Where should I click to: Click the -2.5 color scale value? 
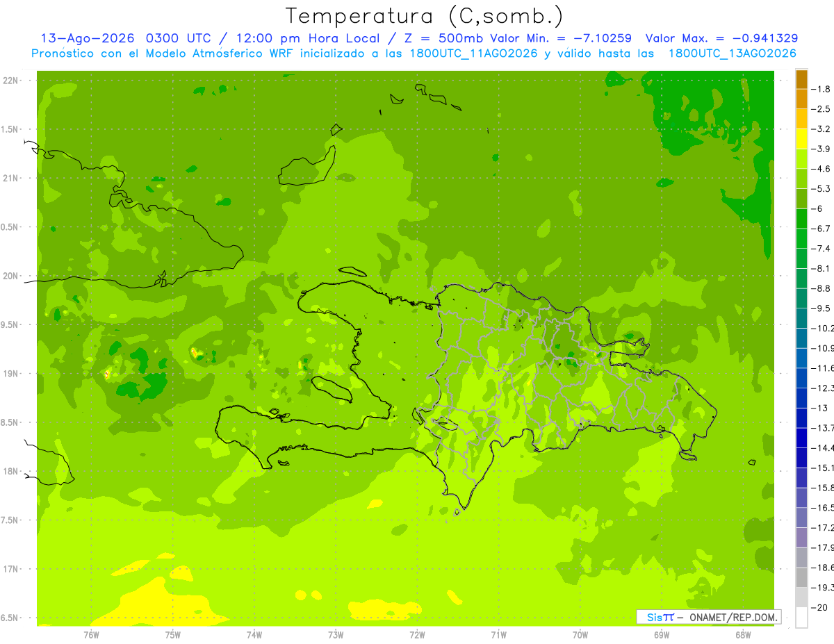pyautogui.click(x=821, y=110)
